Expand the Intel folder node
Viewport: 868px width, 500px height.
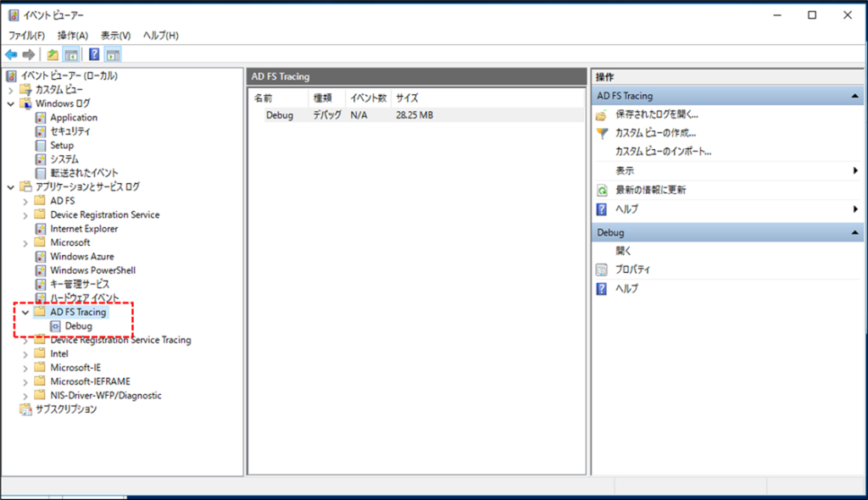coord(25,354)
